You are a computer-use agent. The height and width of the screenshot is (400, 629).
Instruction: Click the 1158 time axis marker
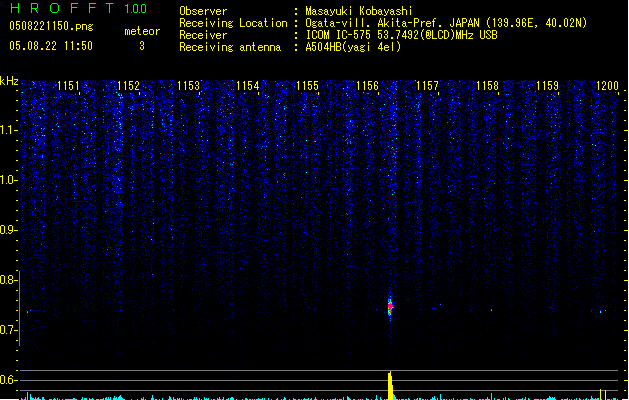[487, 86]
